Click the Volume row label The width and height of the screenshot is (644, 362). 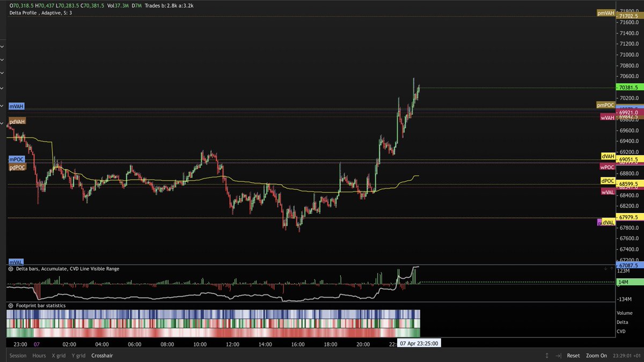pyautogui.click(x=624, y=313)
